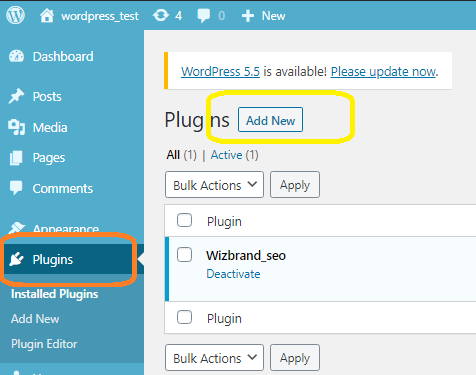
Task: Click the Add New button beside Plugins
Action: [270, 120]
